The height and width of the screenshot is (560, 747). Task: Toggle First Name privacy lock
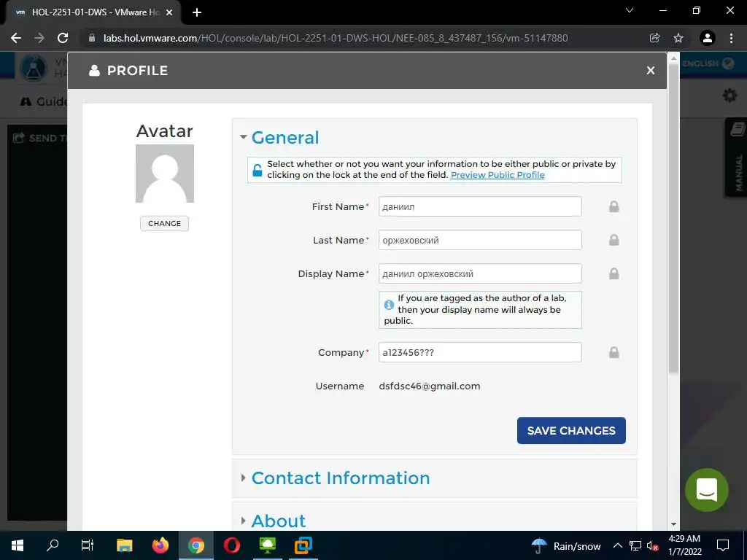tap(614, 206)
